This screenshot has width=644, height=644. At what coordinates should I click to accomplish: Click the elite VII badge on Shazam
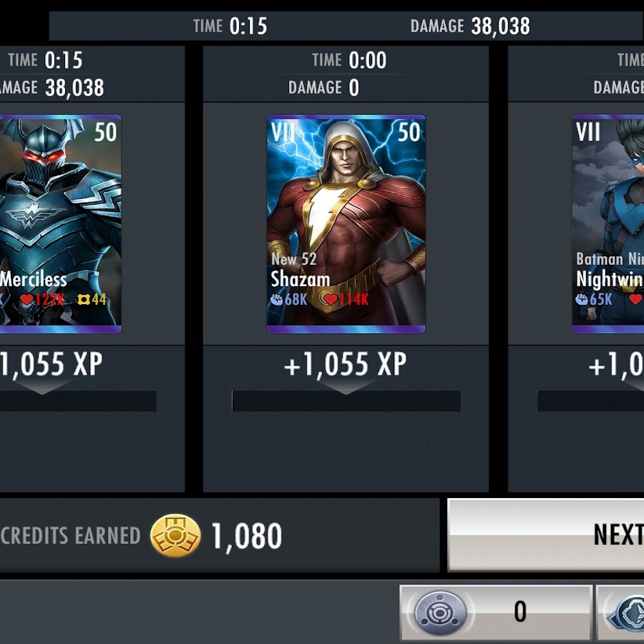283,132
